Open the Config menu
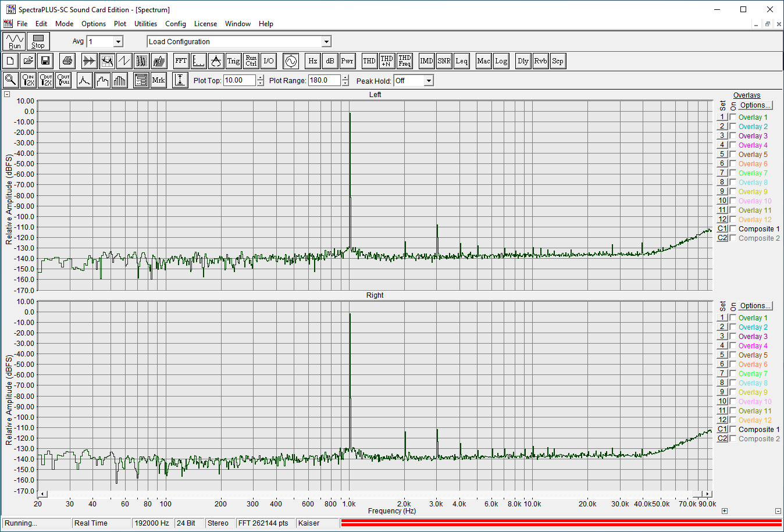Viewport: 784px width, 532px height. click(175, 24)
